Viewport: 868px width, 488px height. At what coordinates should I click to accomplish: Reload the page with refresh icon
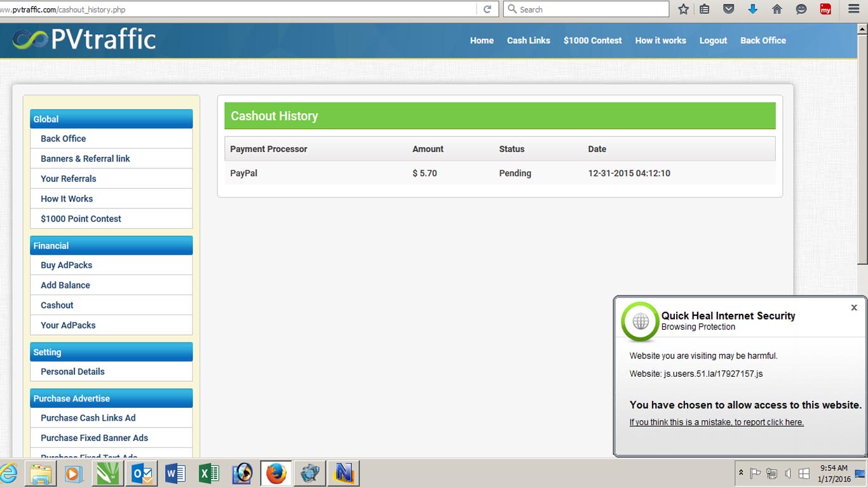click(487, 10)
